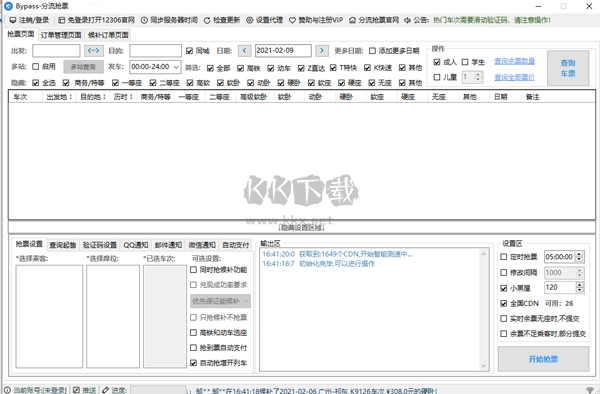Open 优先保证能候补 dropdown
600x394 pixels.
[220, 301]
